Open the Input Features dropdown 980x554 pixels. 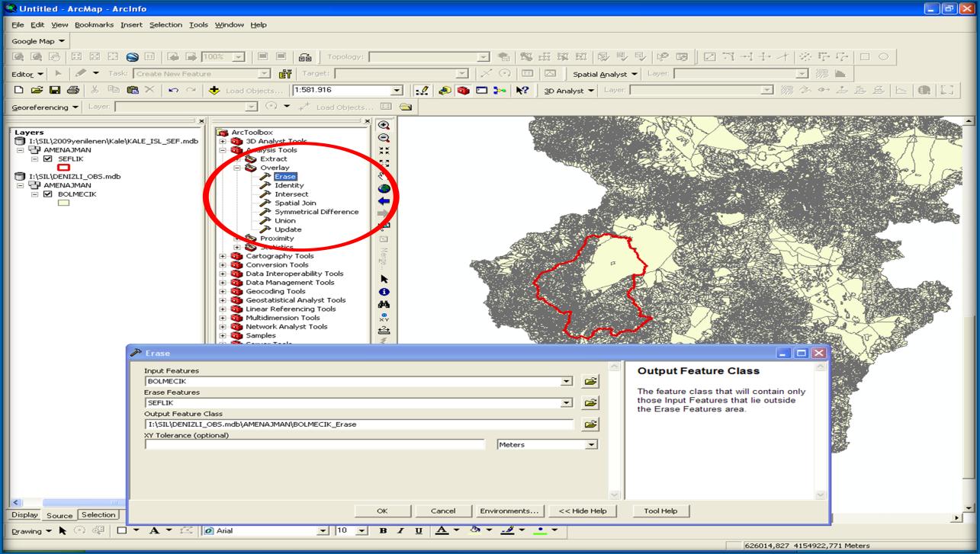(x=566, y=381)
